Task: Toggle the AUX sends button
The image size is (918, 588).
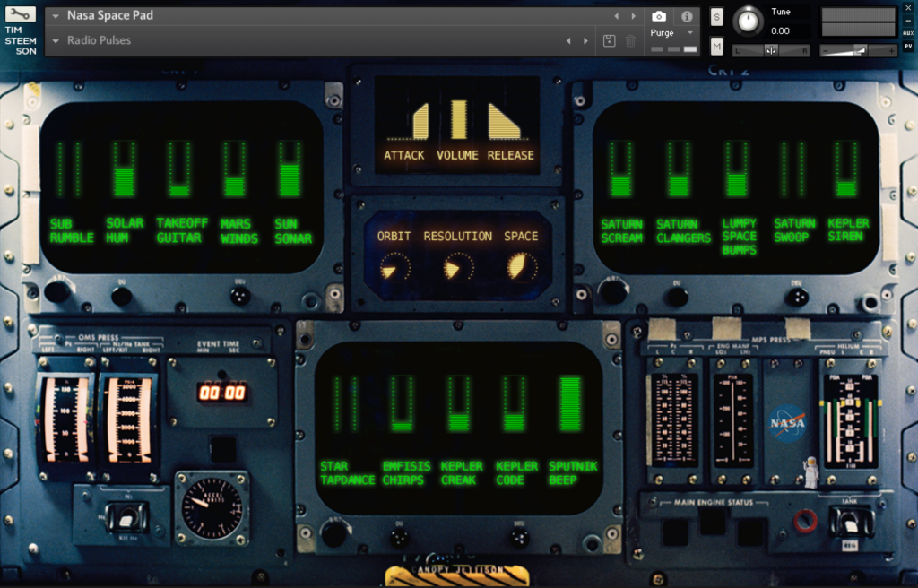Action: tap(908, 33)
